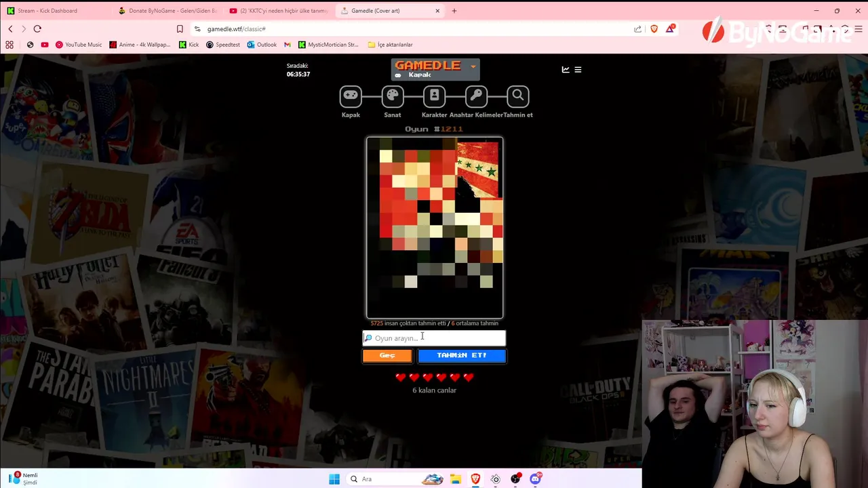Open OBS Studio taskbar icon

click(x=515, y=479)
